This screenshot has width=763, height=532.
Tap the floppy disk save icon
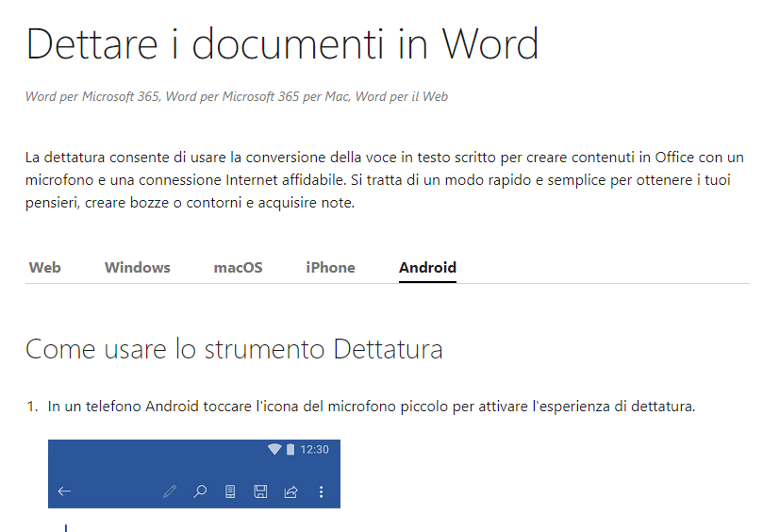[x=260, y=491]
